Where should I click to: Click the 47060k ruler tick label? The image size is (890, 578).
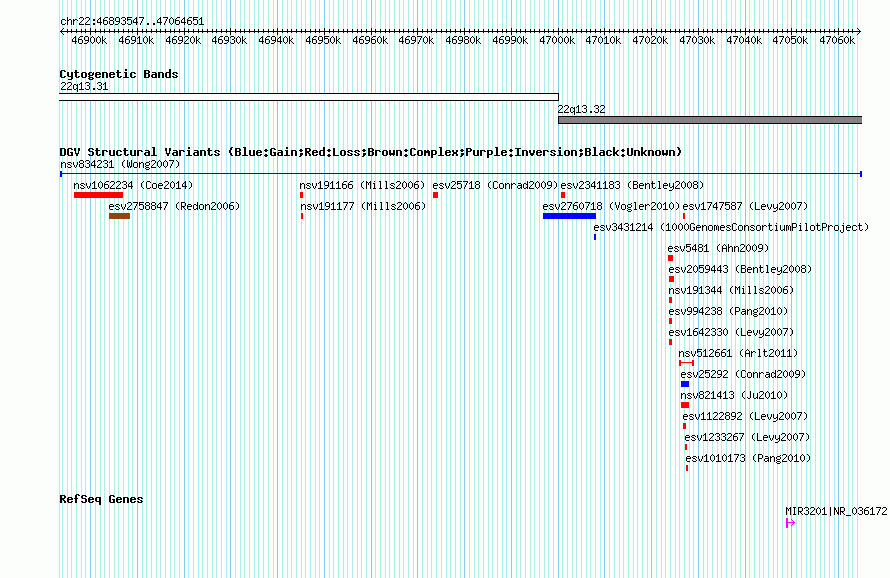tap(837, 41)
